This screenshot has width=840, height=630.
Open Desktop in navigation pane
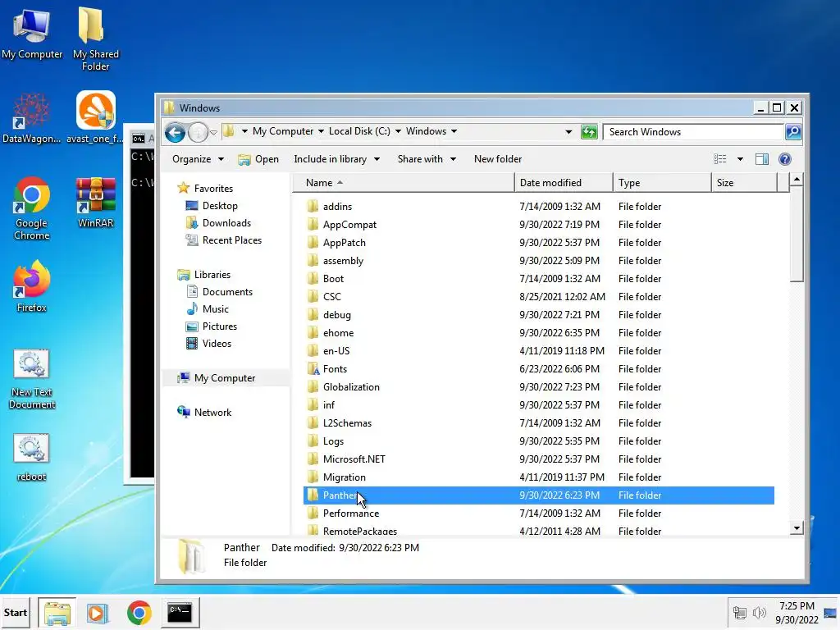pos(212,206)
